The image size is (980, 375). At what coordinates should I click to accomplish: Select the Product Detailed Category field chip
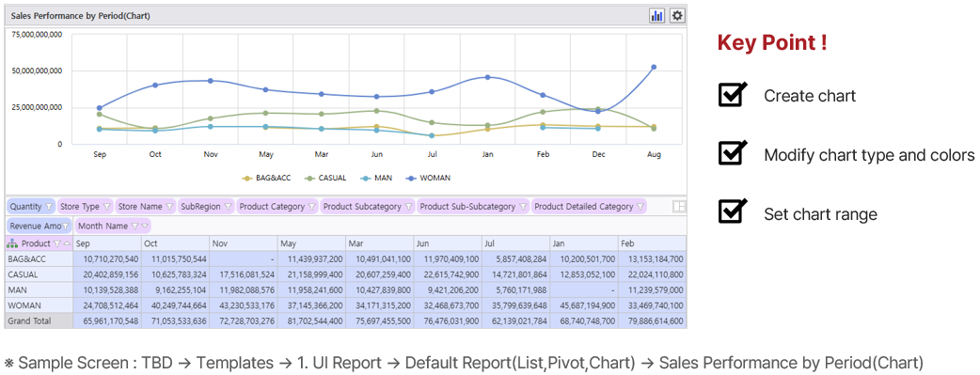589,206
